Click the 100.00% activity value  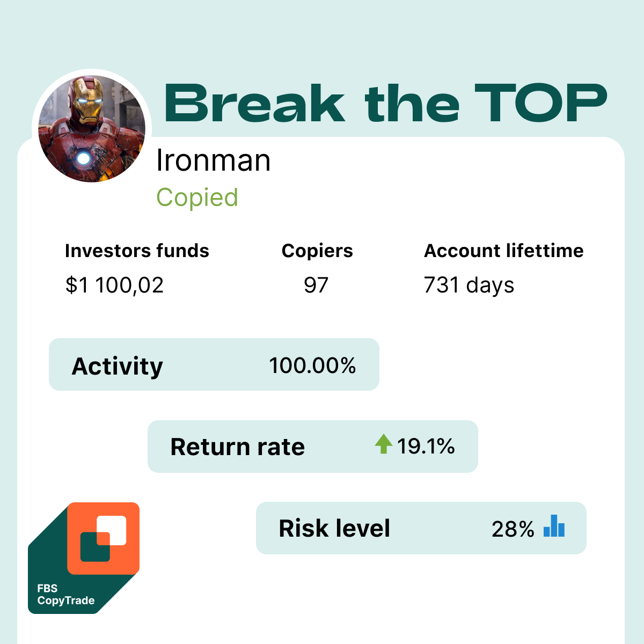pos(312,365)
